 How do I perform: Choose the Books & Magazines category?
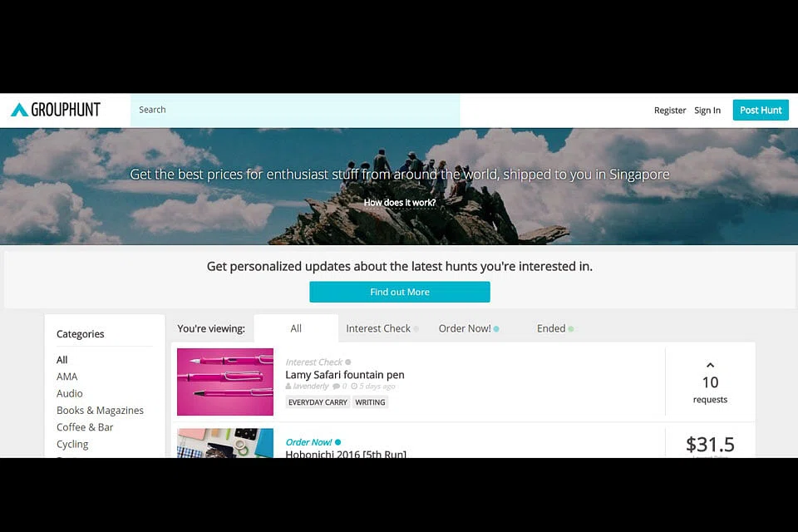(100, 411)
